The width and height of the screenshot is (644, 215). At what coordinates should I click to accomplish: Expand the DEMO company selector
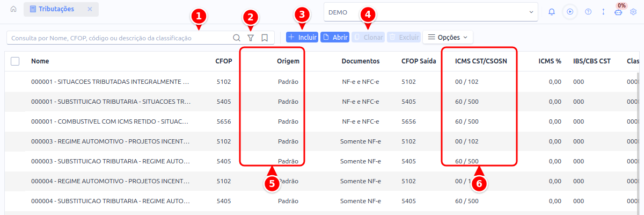click(x=431, y=12)
